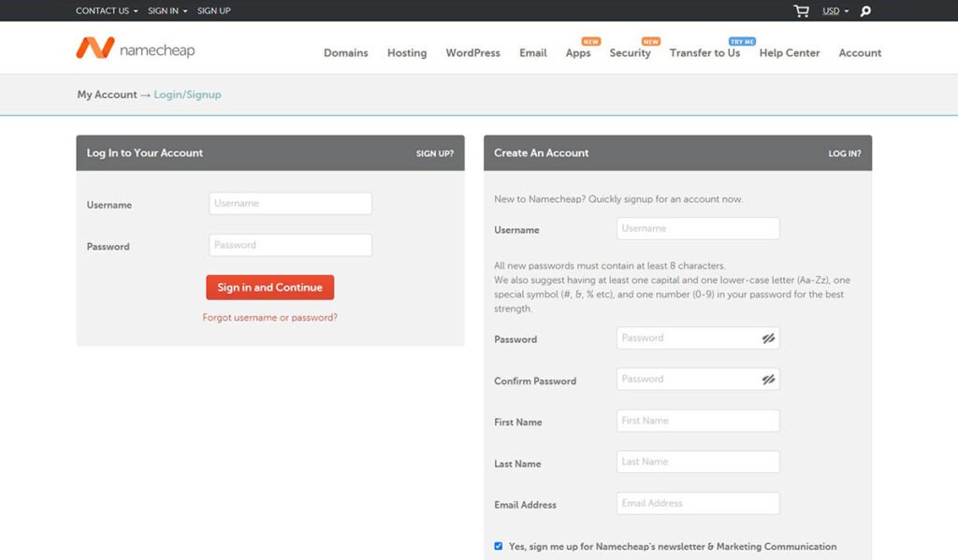Image resolution: width=958 pixels, height=560 pixels.
Task: Click the Sign in and Continue button
Action: click(270, 287)
